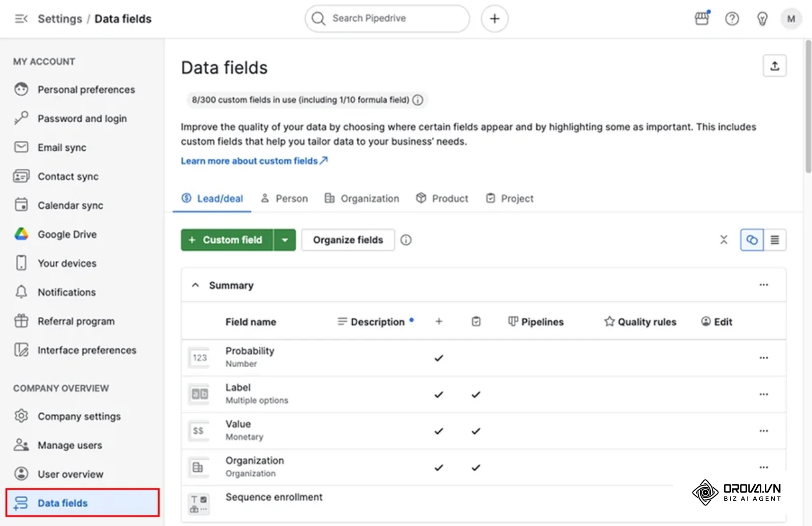Viewport: 812px width, 526px height.
Task: Open Label row more options
Action: pyautogui.click(x=763, y=394)
